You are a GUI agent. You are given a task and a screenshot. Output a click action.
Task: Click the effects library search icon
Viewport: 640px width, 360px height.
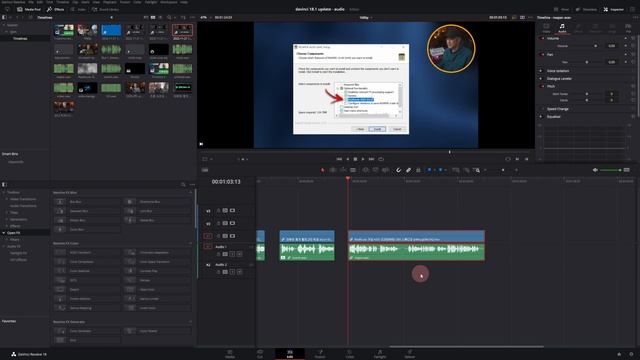tap(183, 184)
